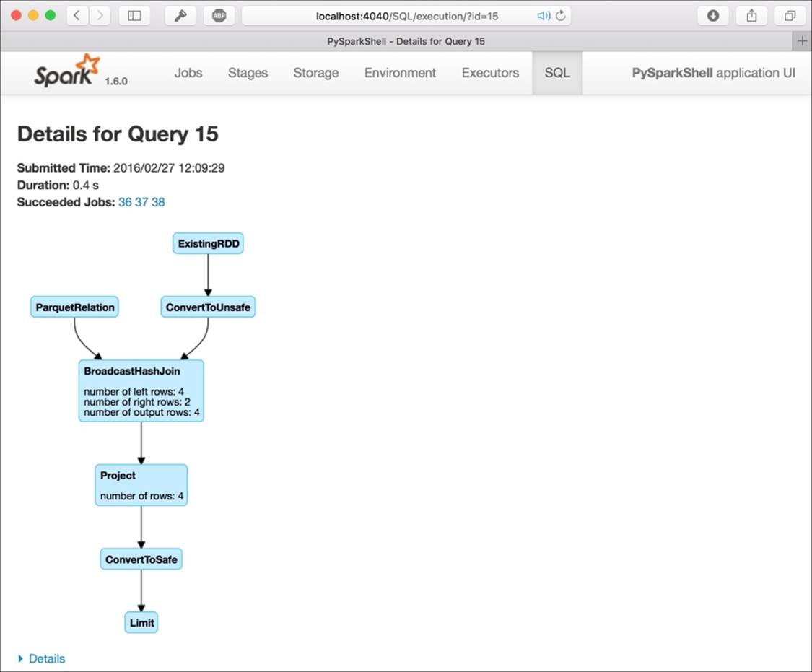Click the password autofill key icon

[181, 14]
